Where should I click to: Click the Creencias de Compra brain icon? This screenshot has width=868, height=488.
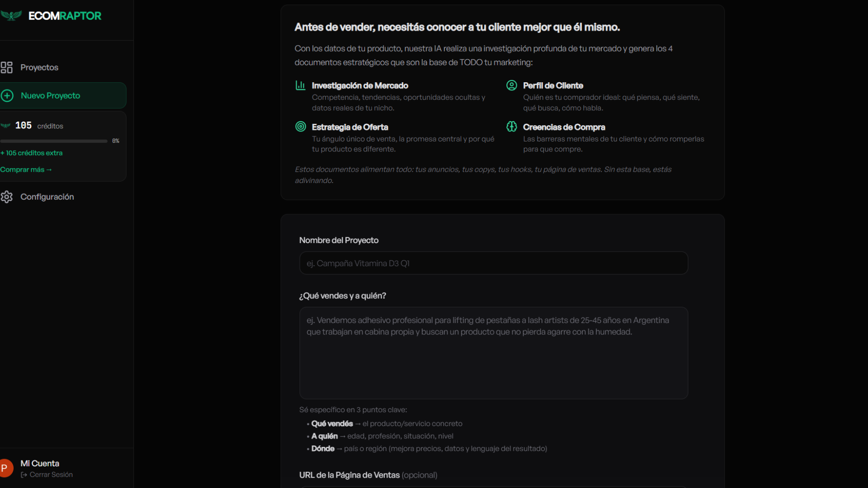point(512,127)
